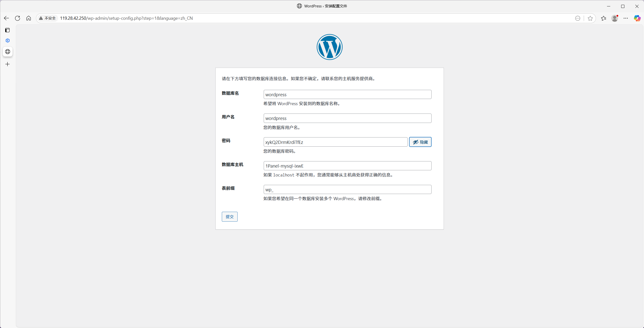Open the tab actions menu at top left
The image size is (644, 328).
(x=7, y=30)
